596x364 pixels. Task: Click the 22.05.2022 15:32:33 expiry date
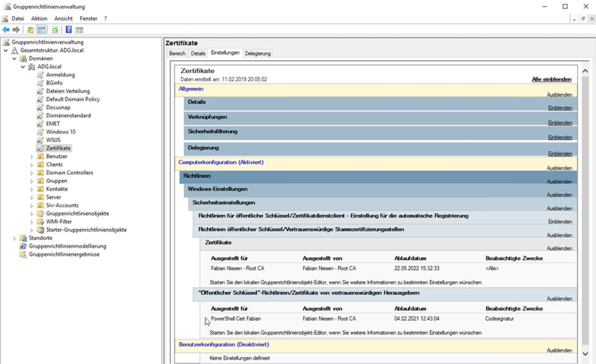pos(417,268)
